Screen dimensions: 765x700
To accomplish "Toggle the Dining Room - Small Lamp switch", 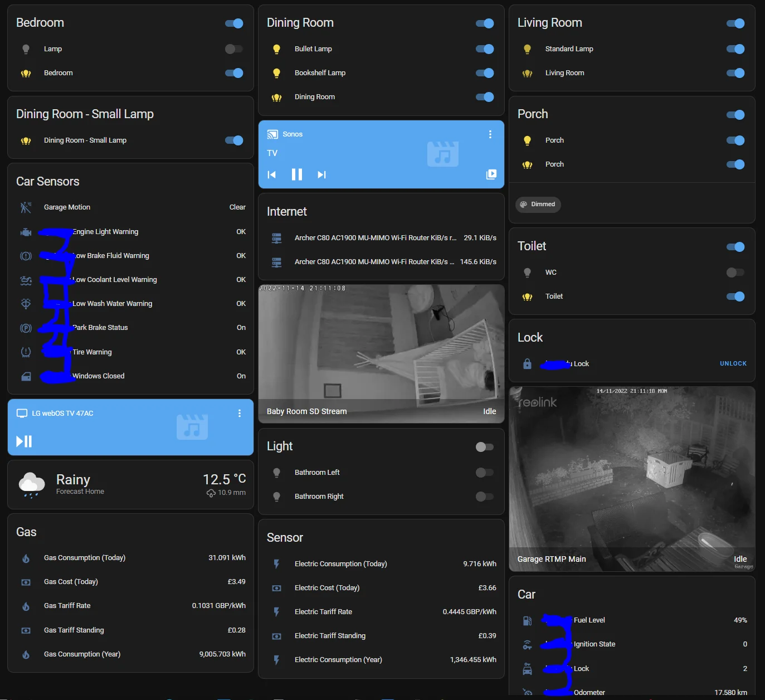I will pos(234,140).
